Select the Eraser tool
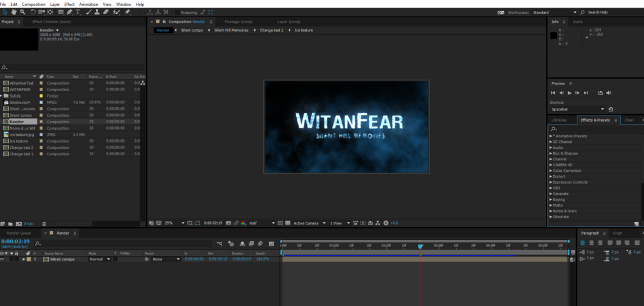Screen dimensions: 644x306 click(106, 12)
